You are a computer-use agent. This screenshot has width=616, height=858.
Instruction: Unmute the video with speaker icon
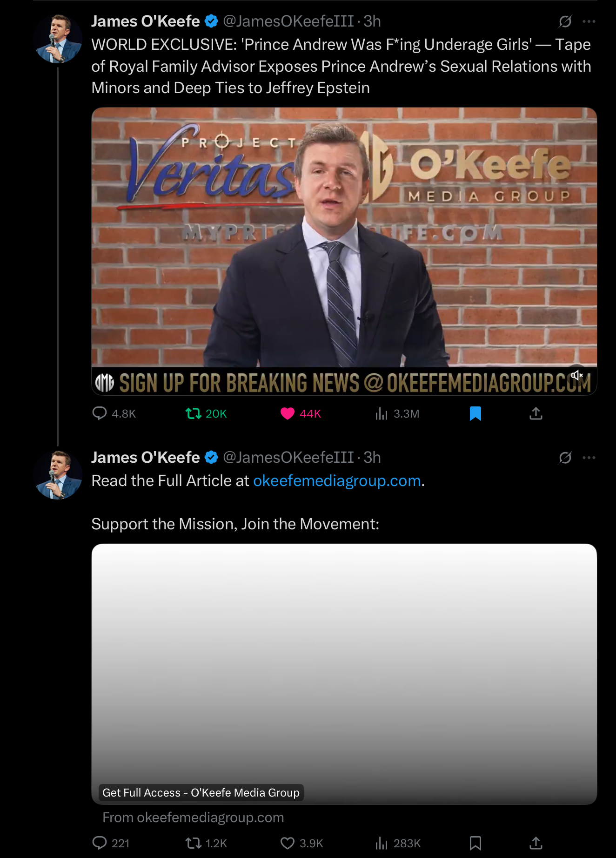(x=577, y=375)
